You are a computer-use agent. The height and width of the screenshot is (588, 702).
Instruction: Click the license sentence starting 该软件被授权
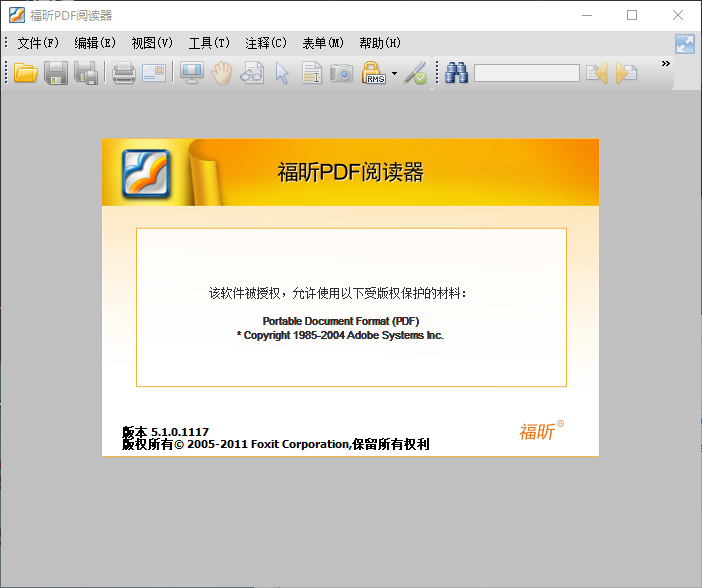338,293
